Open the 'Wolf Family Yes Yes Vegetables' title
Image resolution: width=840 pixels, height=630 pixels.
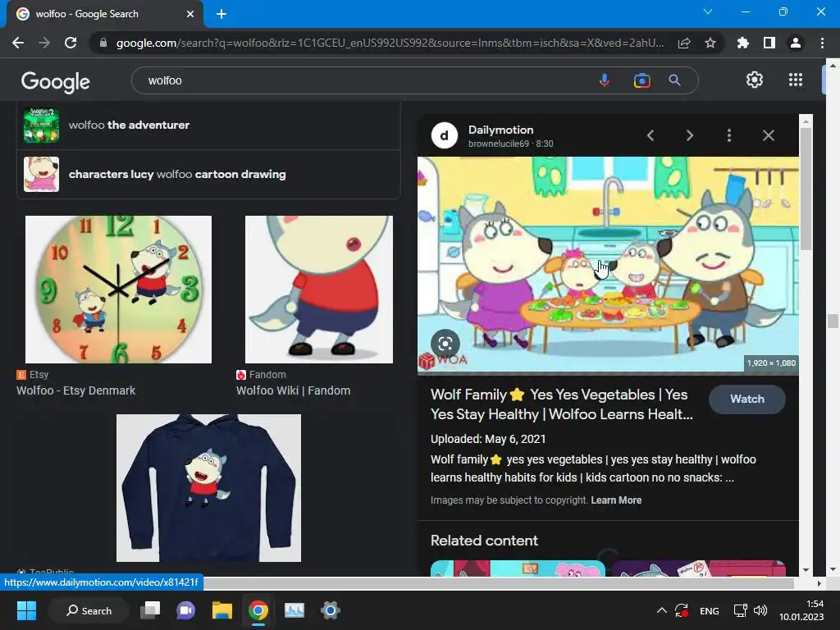click(561, 404)
